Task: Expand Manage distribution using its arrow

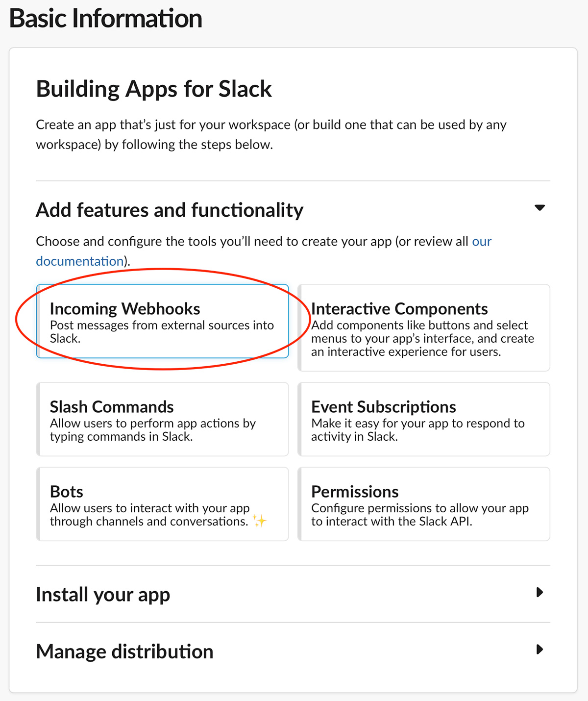Action: pyautogui.click(x=539, y=650)
